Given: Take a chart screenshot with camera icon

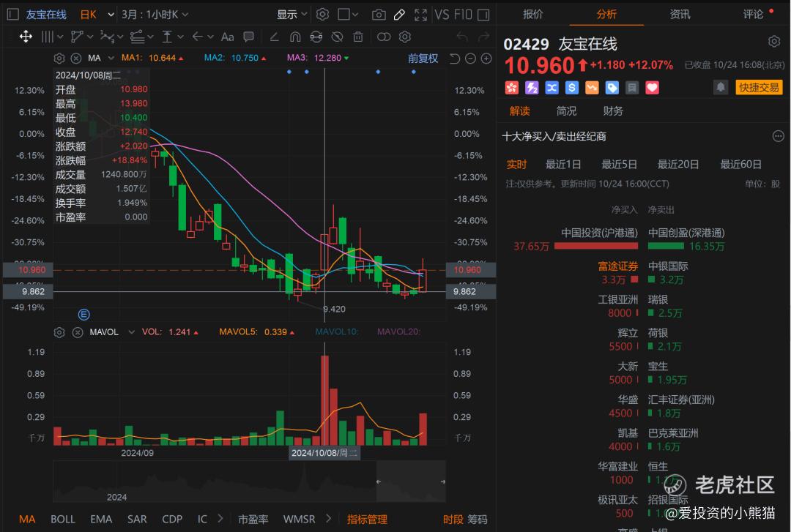Looking at the screenshot, I should click(379, 15).
